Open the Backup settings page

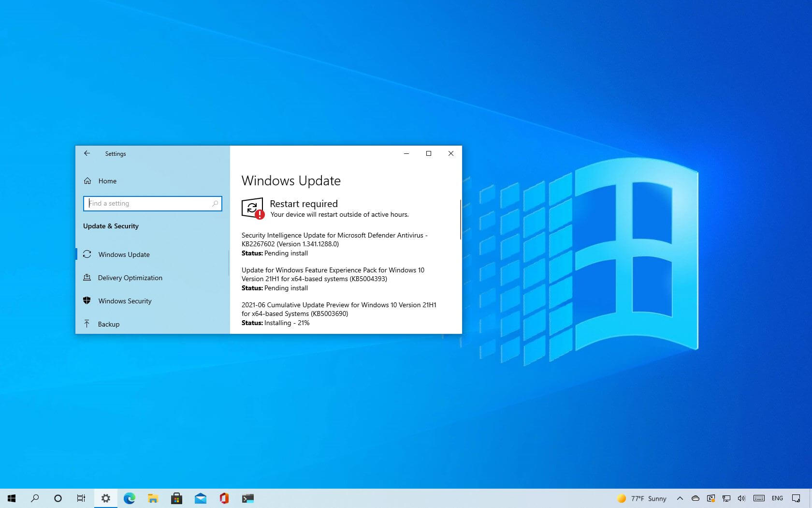coord(108,324)
